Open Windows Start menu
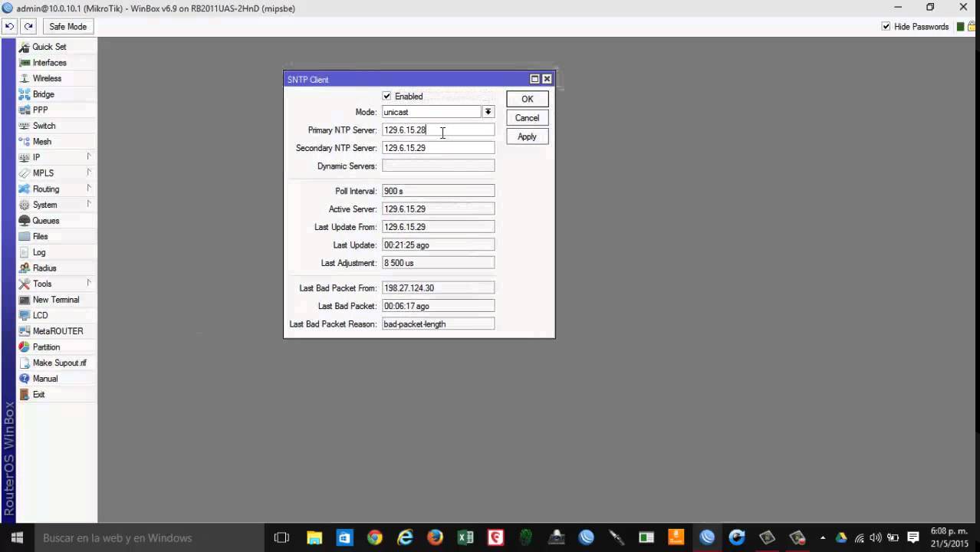980x552 pixels. pos(17,537)
